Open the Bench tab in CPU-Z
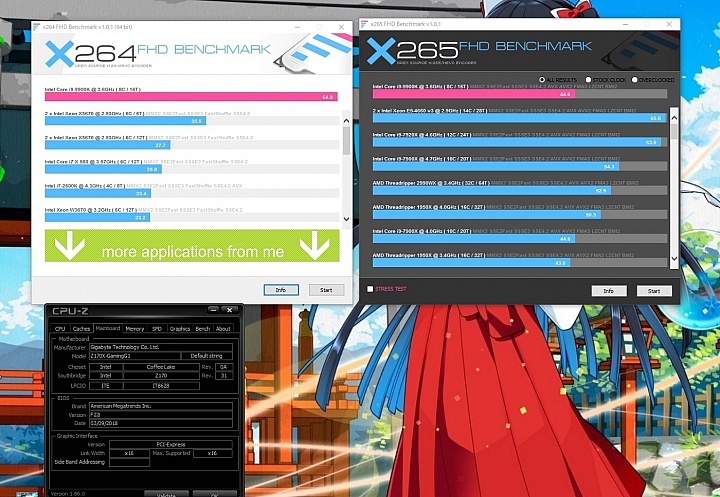This screenshot has height=497, width=720. 202,328
